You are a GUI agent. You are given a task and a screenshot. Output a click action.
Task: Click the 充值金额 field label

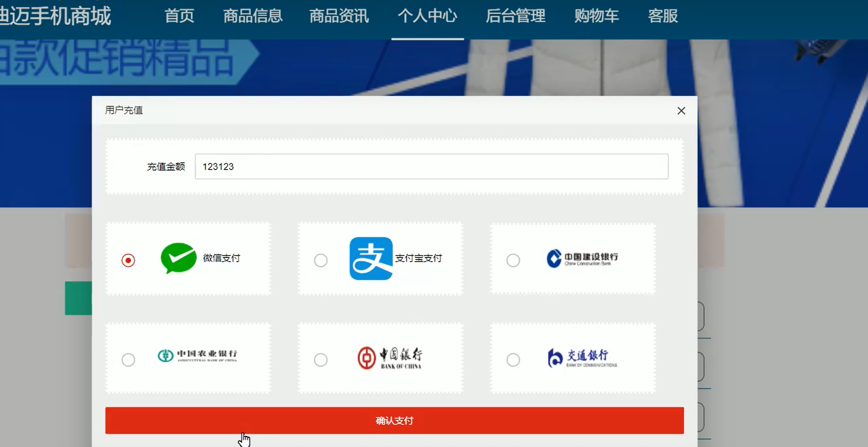[x=166, y=166]
